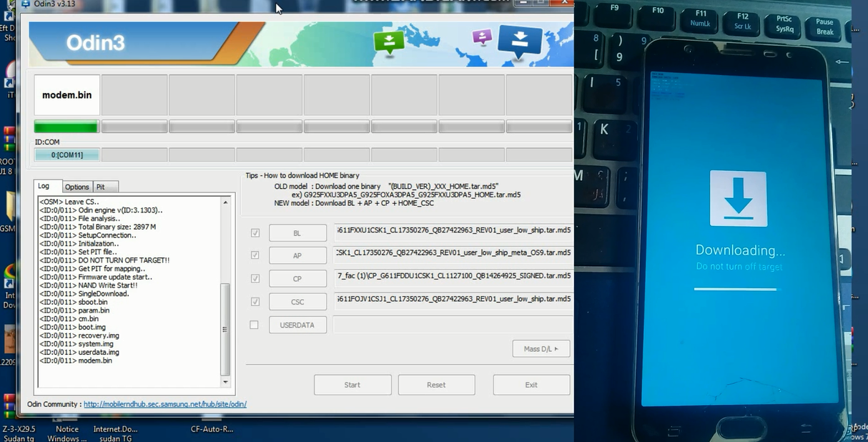The height and width of the screenshot is (442, 868).
Task: Switch to the Options tab
Action: click(77, 187)
